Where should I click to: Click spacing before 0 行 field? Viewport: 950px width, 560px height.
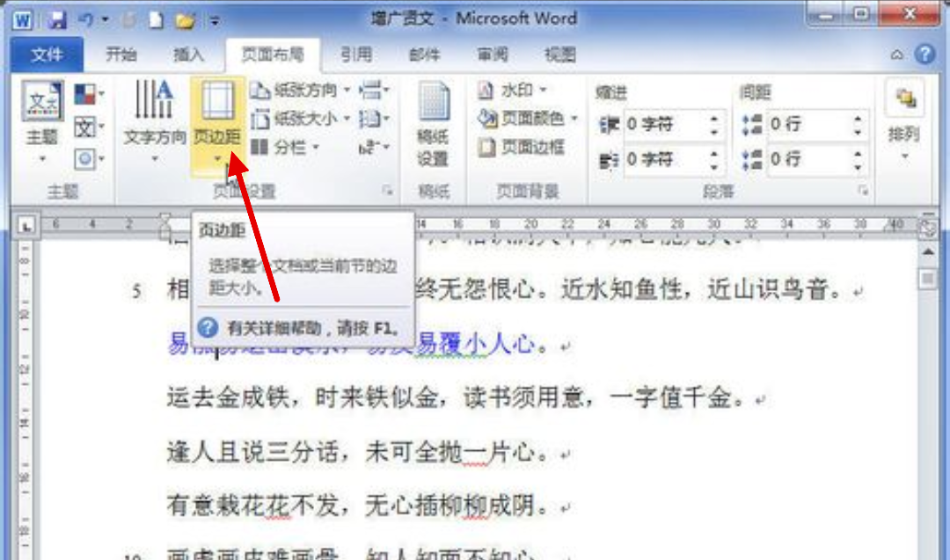(807, 125)
